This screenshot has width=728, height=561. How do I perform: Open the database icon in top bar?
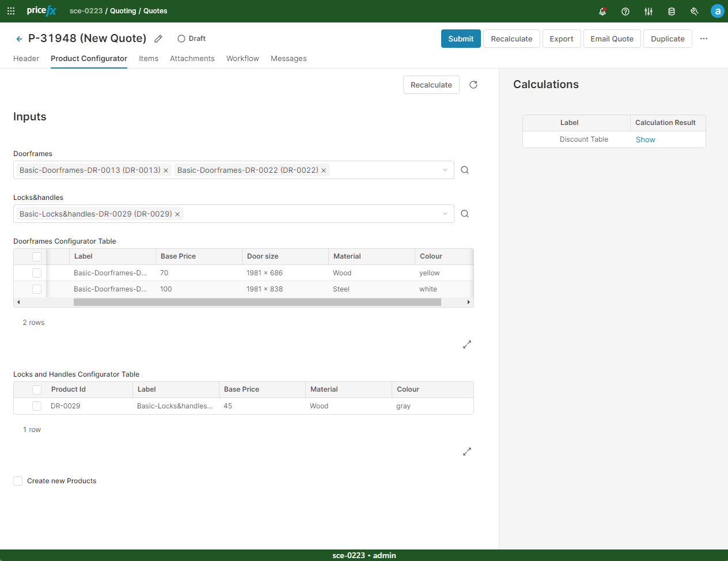672,11
